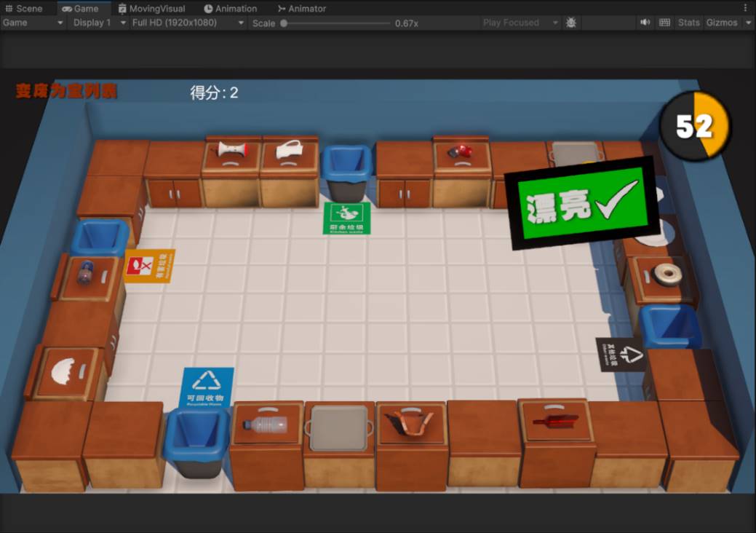This screenshot has width=756, height=533.
Task: Open the Full HD resolution dropdown
Action: pos(188,23)
